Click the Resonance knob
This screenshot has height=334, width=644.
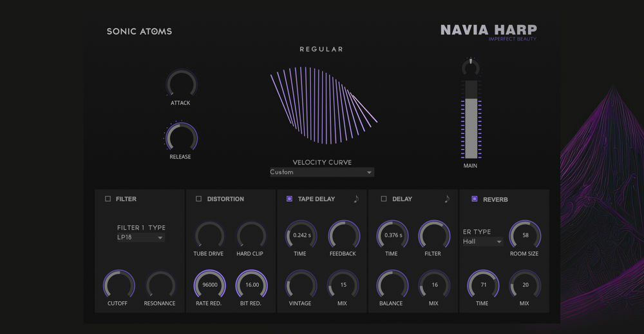pos(160,284)
